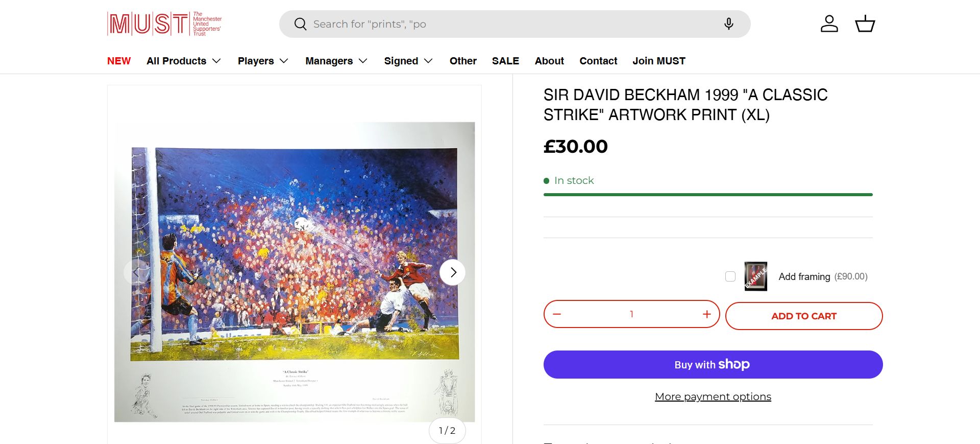
Task: Click the search magnifier icon
Action: click(x=300, y=24)
